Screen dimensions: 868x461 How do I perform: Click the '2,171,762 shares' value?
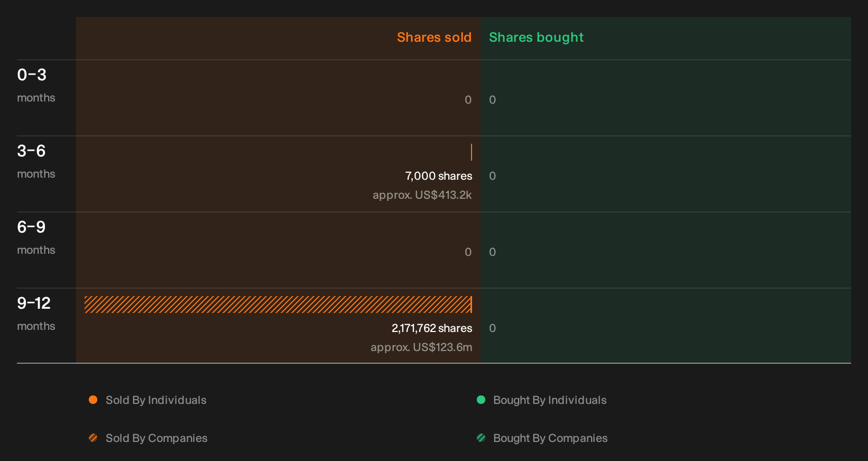pyautogui.click(x=432, y=328)
